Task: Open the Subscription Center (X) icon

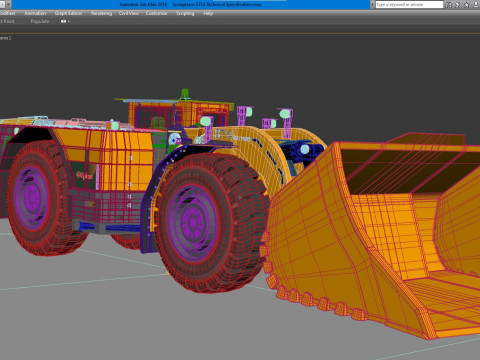Action: click(457, 5)
